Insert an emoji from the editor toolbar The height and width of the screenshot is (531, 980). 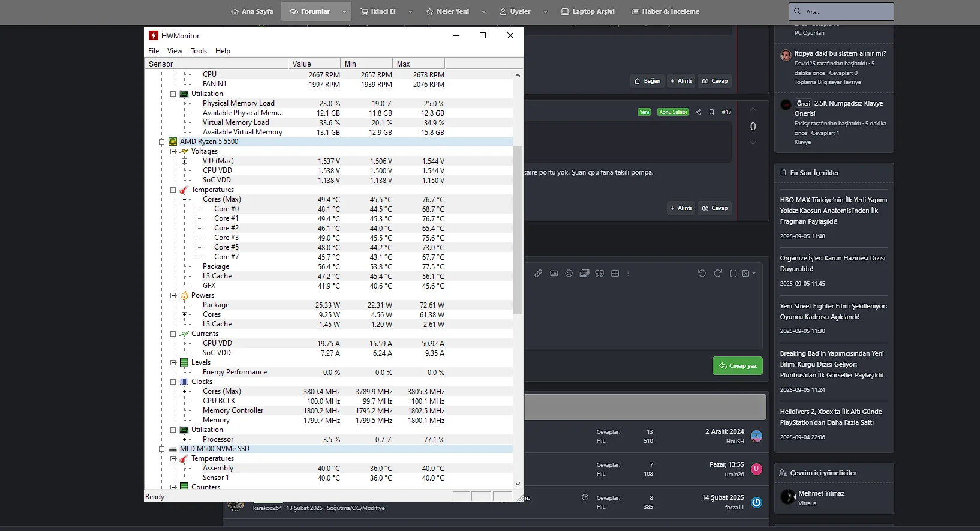tap(569, 274)
